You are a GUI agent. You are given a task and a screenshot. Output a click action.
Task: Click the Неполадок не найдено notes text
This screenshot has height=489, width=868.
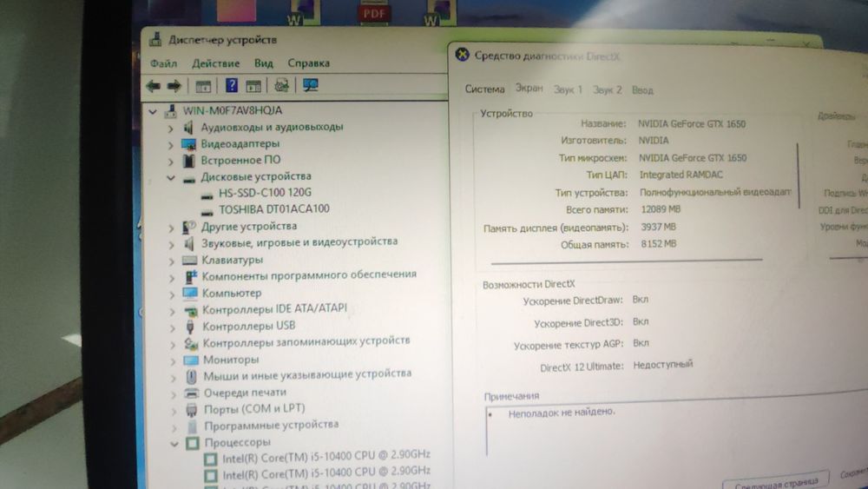[x=562, y=412]
